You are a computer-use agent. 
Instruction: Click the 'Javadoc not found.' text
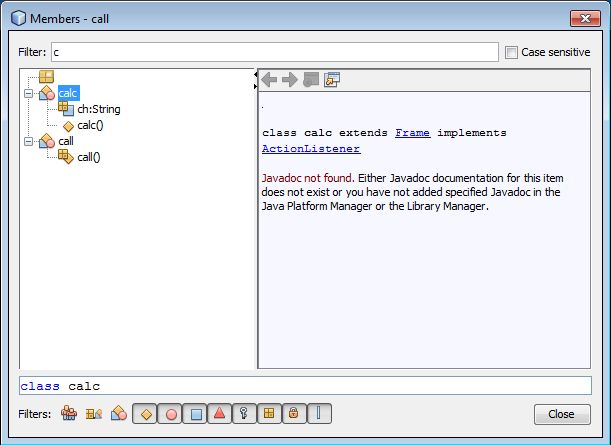click(308, 178)
